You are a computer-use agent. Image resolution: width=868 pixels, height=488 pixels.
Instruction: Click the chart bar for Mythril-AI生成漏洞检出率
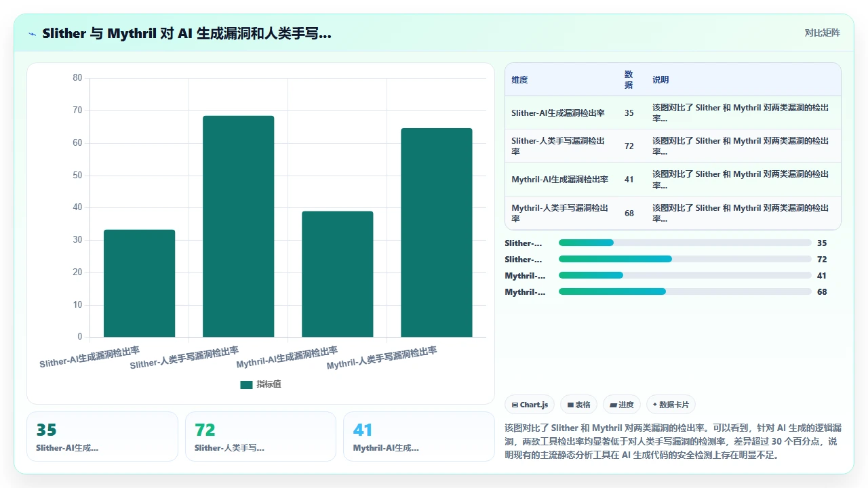pos(338,274)
